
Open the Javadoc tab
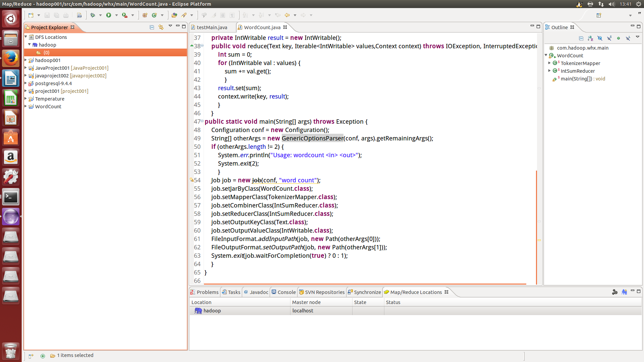tap(256, 292)
